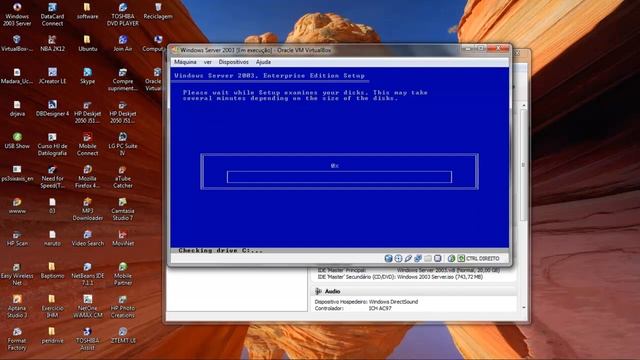Image resolution: width=640 pixels, height=360 pixels.
Task: Select the Ubuntu folder on desktop
Action: (87, 44)
